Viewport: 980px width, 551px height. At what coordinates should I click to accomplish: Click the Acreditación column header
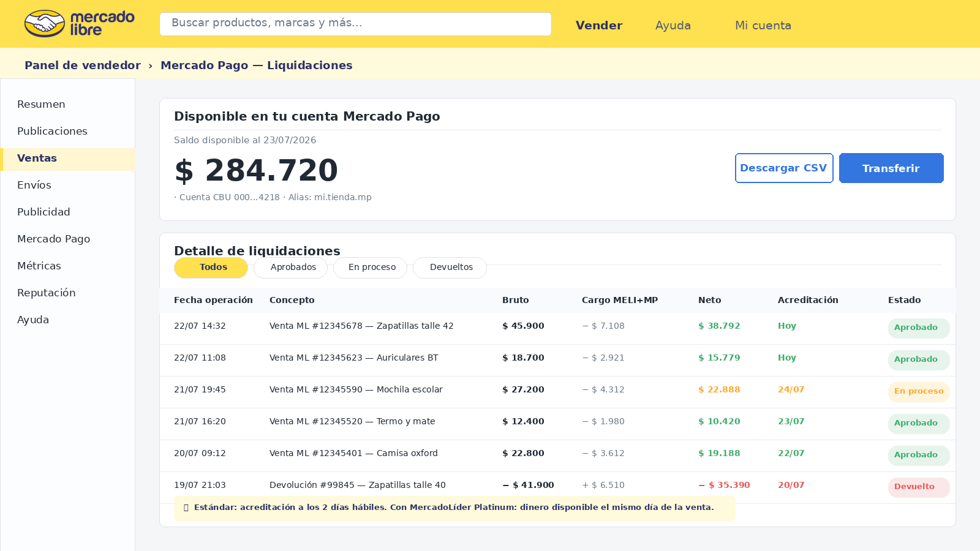808,300
